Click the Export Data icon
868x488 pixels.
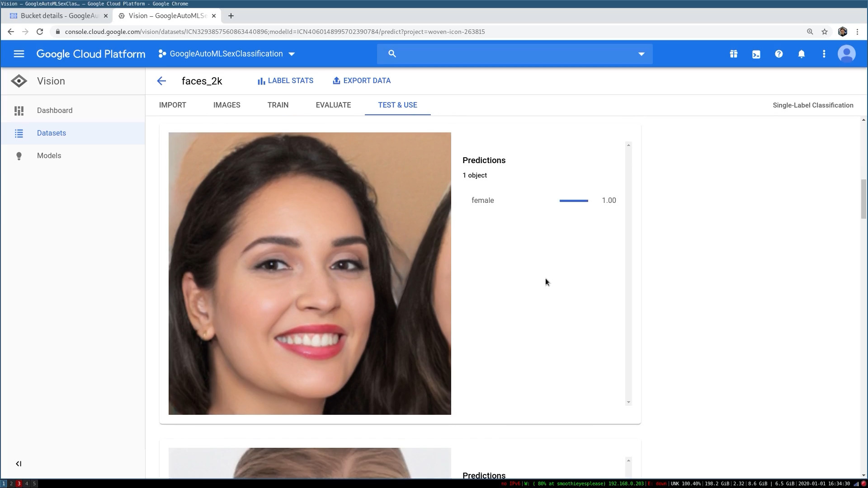336,80
